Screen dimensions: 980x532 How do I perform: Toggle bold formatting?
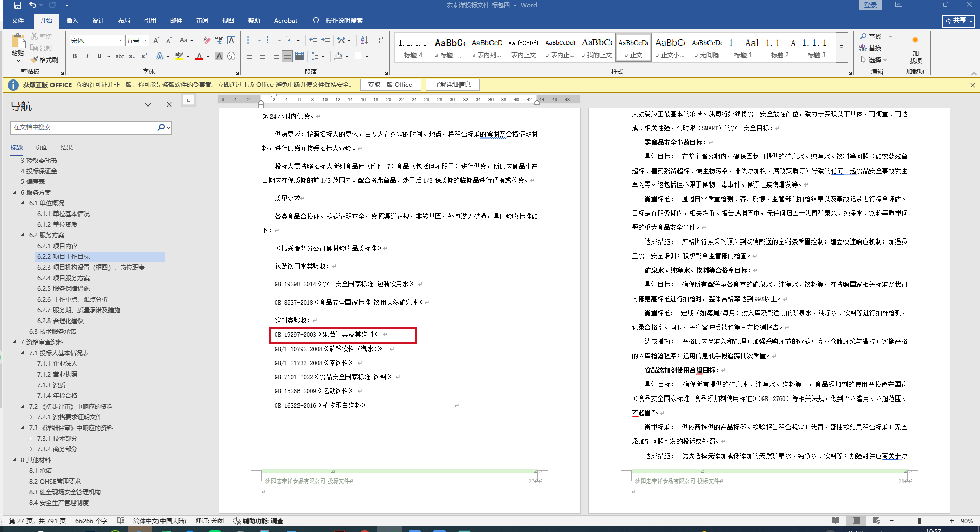[x=75, y=56]
